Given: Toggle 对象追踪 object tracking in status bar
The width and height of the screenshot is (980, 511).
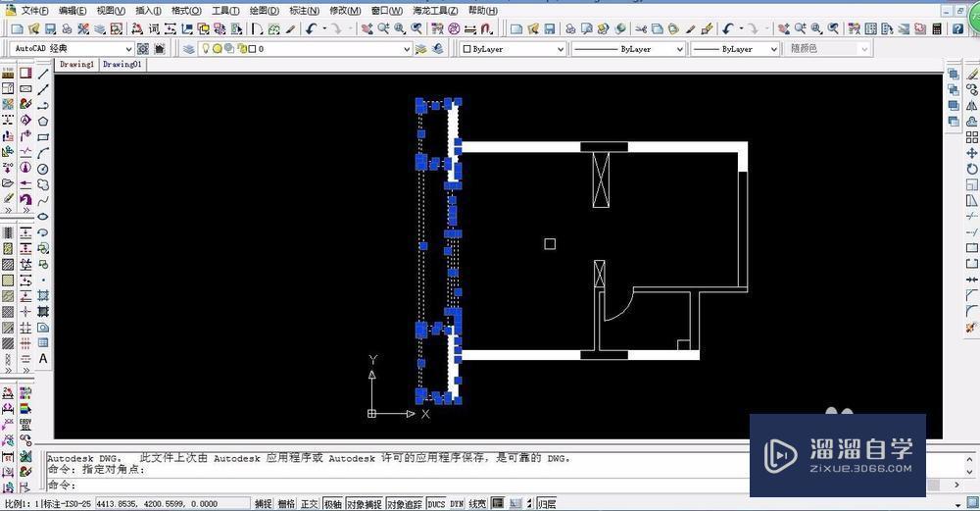Looking at the screenshot, I should tap(405, 504).
